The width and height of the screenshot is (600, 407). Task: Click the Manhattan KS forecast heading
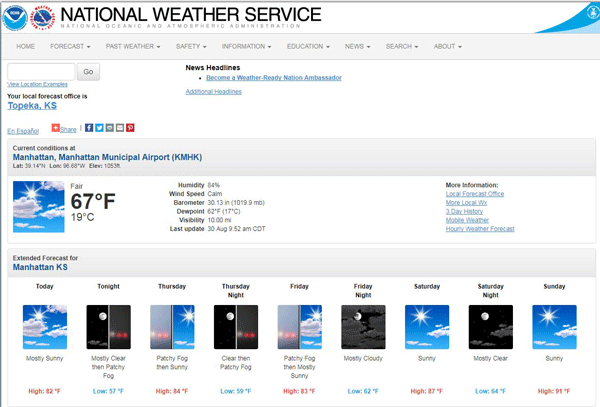[x=40, y=267]
